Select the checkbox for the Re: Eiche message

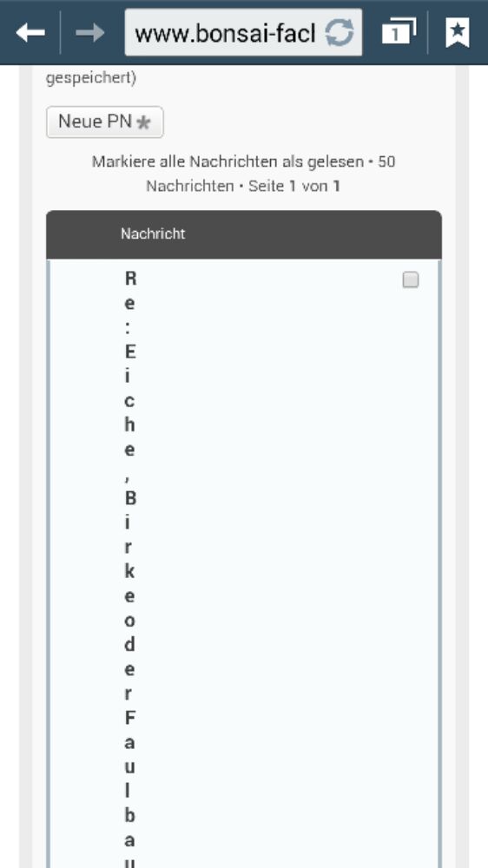(411, 280)
